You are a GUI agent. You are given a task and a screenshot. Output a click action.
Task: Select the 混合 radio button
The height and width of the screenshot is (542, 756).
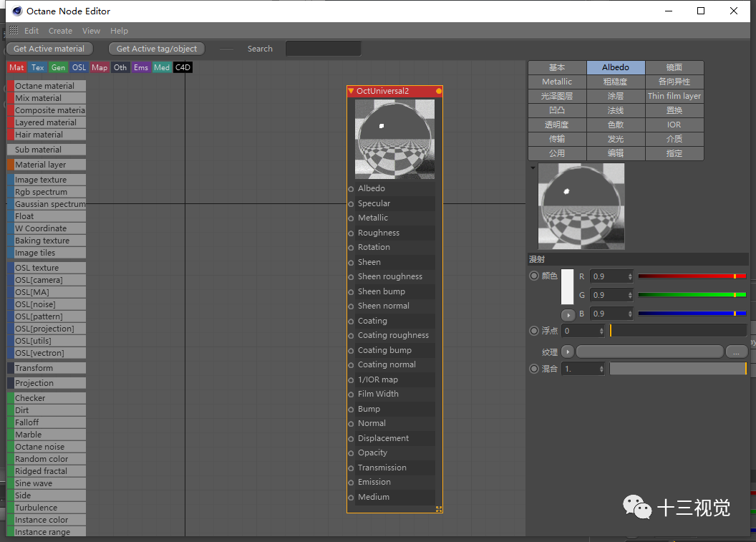534,369
